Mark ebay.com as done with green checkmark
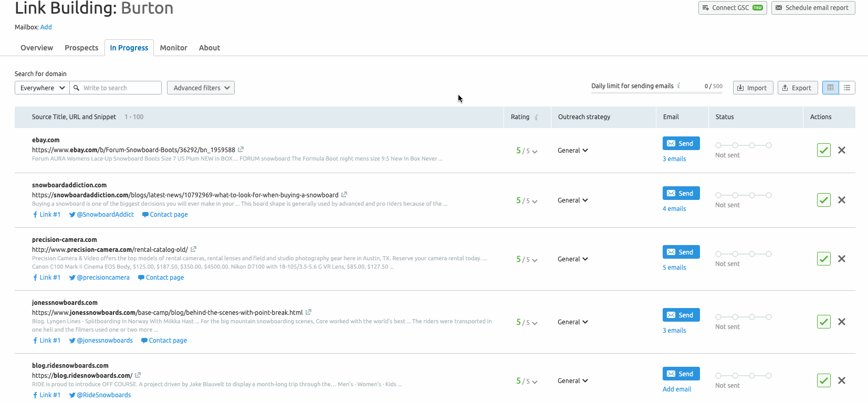The image size is (868, 403). tap(824, 150)
